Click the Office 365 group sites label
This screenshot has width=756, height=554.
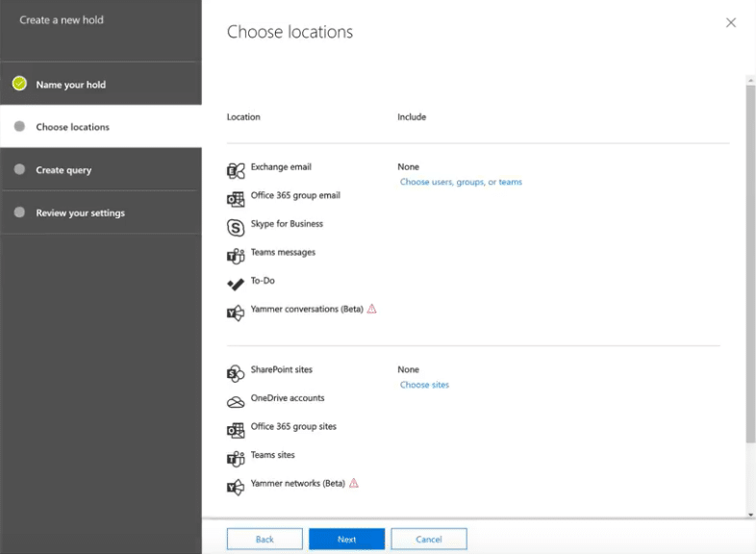click(x=293, y=426)
